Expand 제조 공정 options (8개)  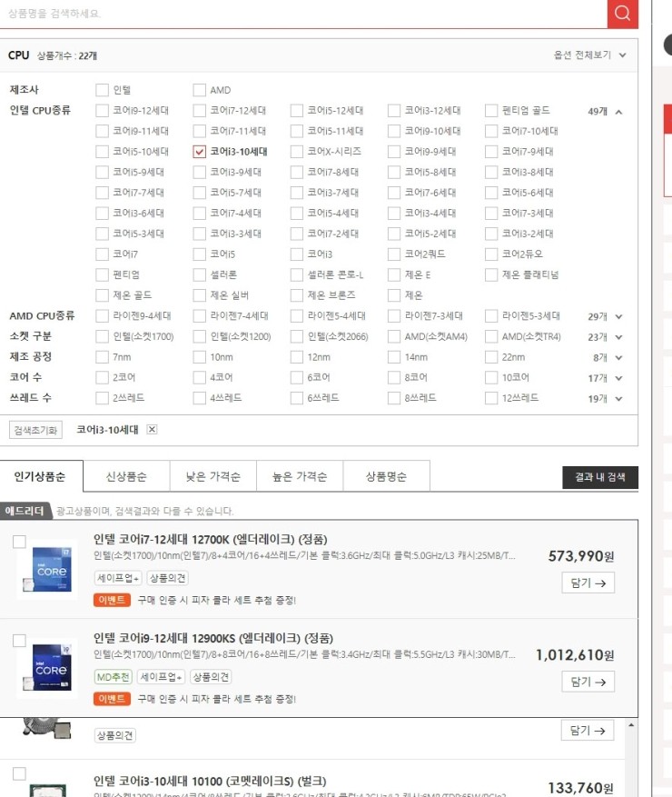point(618,357)
